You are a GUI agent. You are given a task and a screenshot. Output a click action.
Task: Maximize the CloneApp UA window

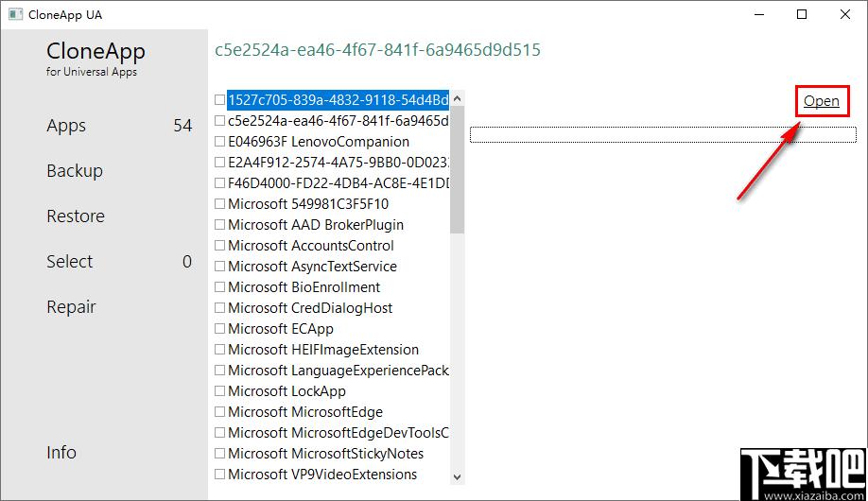[x=802, y=14]
